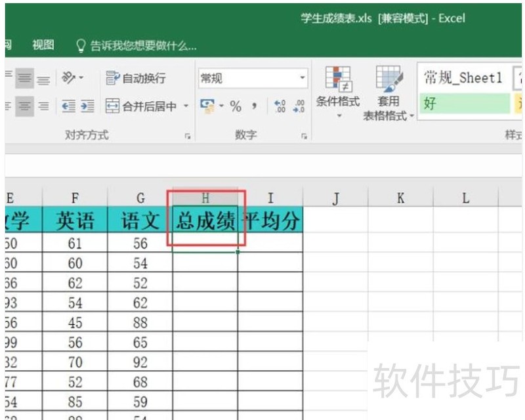Increase decimal places
The width and height of the screenshot is (525, 420).
coord(280,106)
